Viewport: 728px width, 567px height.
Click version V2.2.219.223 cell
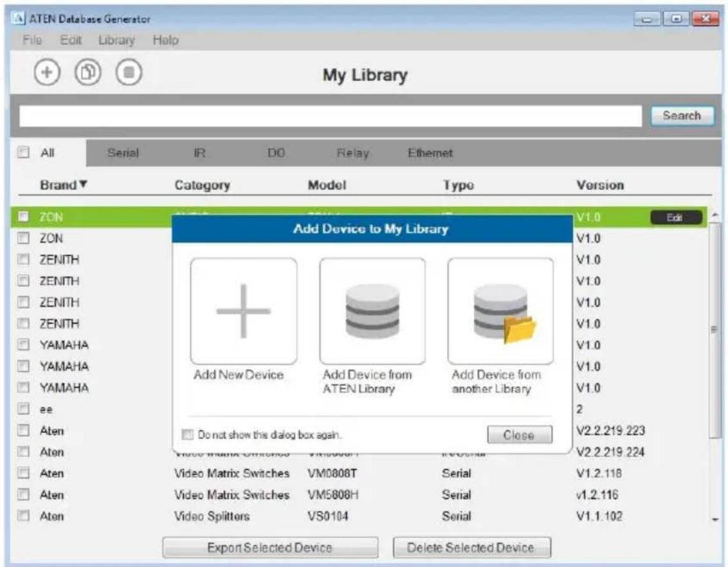point(610,431)
